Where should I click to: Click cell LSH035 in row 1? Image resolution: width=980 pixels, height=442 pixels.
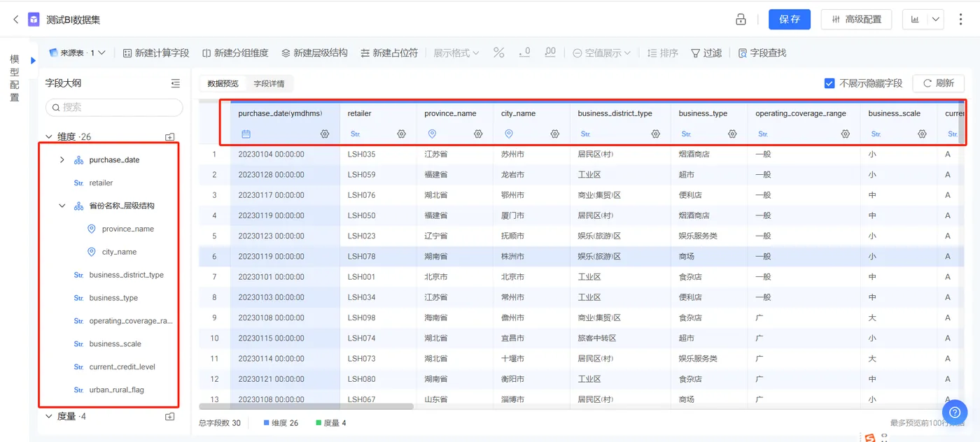point(361,154)
